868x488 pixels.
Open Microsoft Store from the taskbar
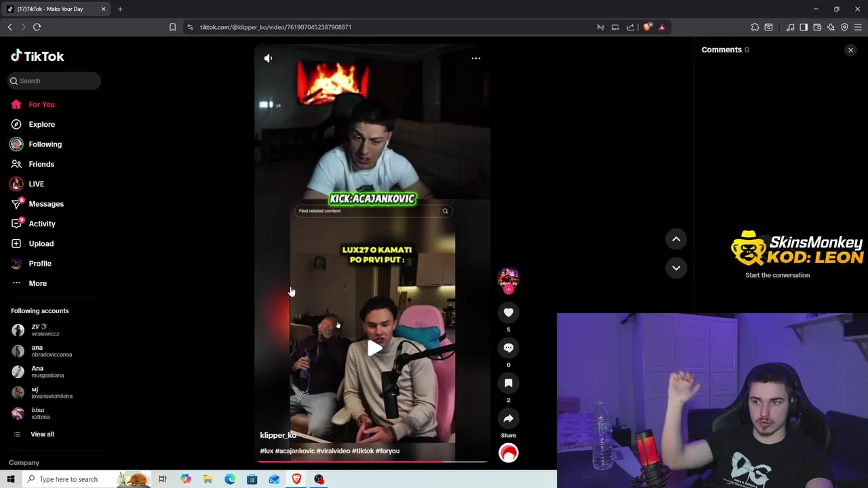252,479
